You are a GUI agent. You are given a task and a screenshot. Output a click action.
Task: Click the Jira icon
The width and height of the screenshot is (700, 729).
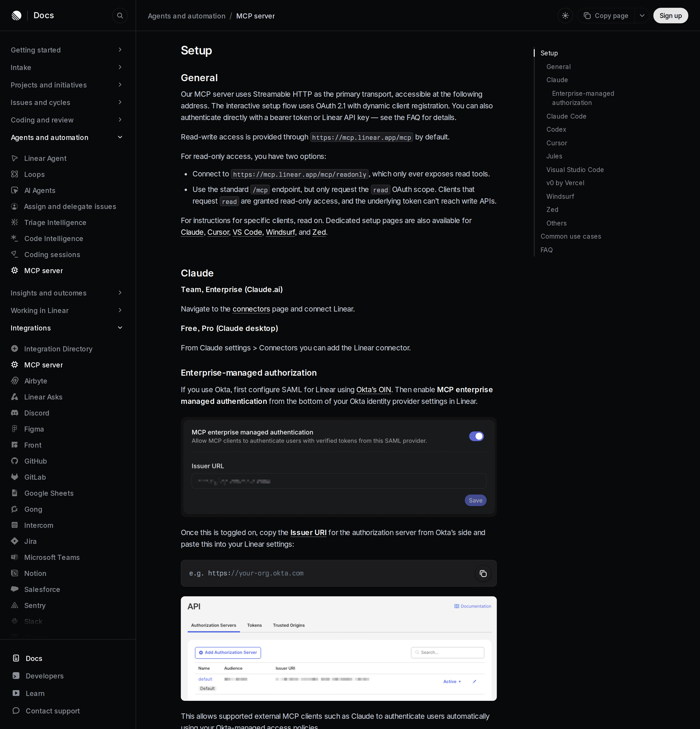pyautogui.click(x=15, y=541)
